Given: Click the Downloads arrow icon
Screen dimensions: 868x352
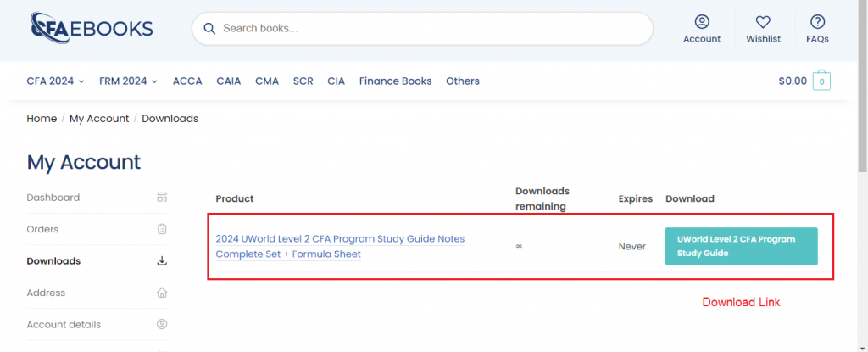Looking at the screenshot, I should (x=162, y=260).
